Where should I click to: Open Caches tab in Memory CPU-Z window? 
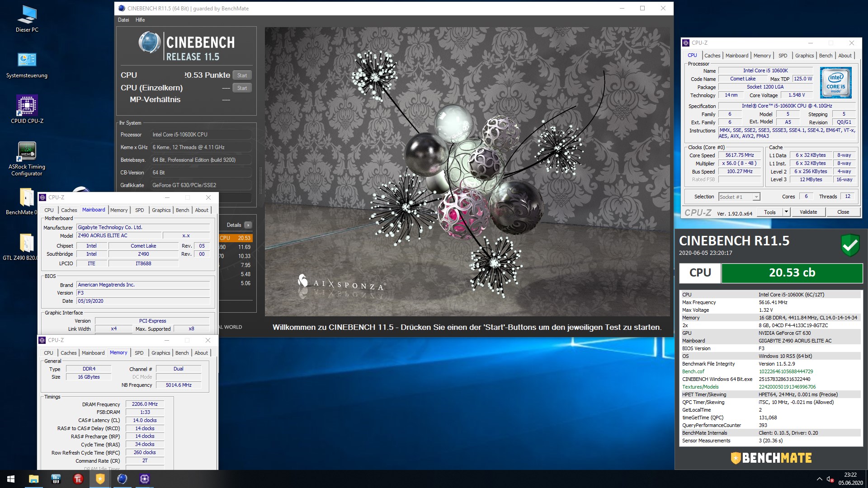[x=68, y=353]
